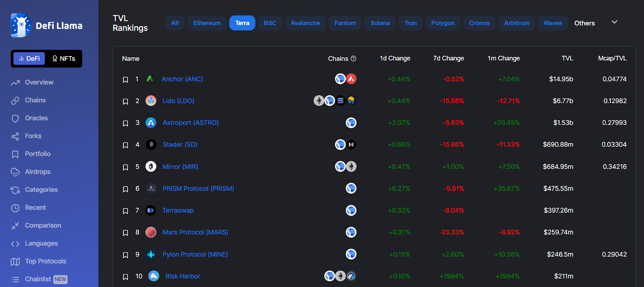Click the Solana chain icon in Lido row
The width and height of the screenshot is (644, 287).
pyautogui.click(x=341, y=100)
